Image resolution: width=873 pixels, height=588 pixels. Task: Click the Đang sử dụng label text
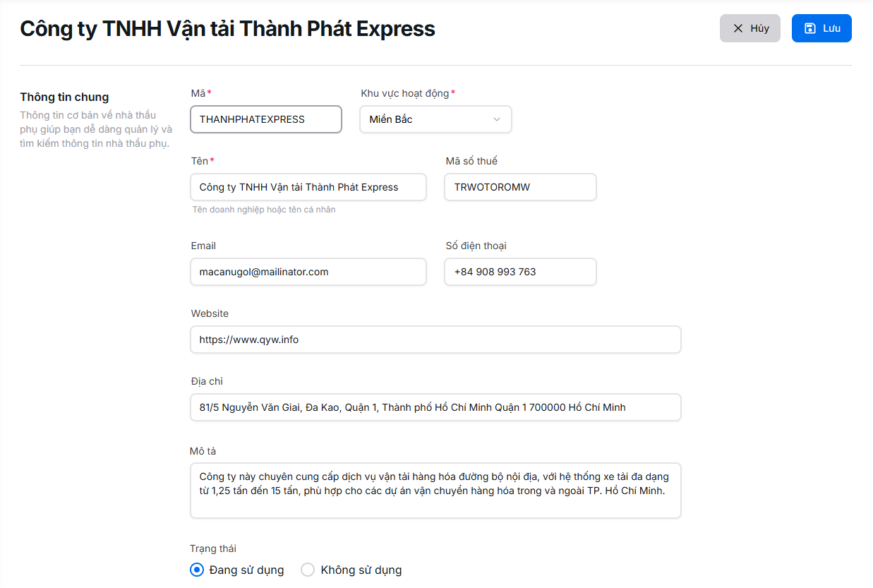tap(247, 570)
